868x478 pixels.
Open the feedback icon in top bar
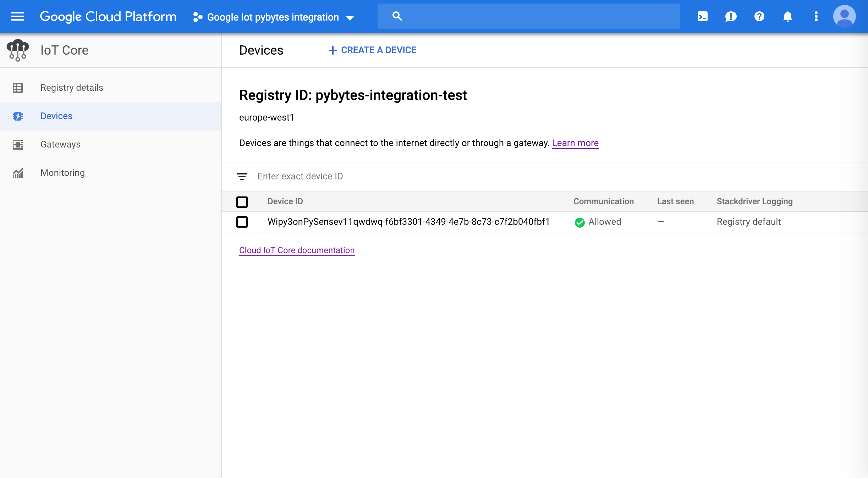click(x=731, y=17)
